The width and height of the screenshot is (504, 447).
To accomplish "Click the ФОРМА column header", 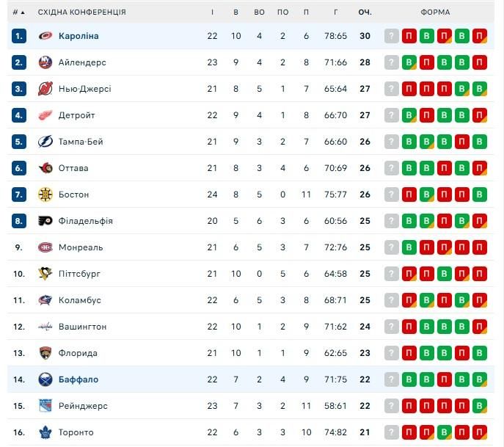I will click(436, 12).
